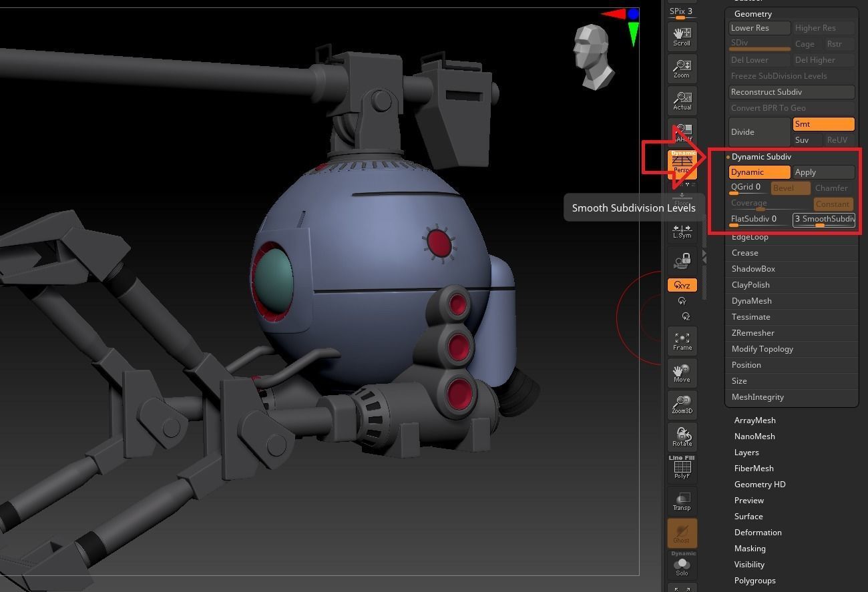Toggle Transp transparency mode
868x592 pixels.
tap(682, 501)
